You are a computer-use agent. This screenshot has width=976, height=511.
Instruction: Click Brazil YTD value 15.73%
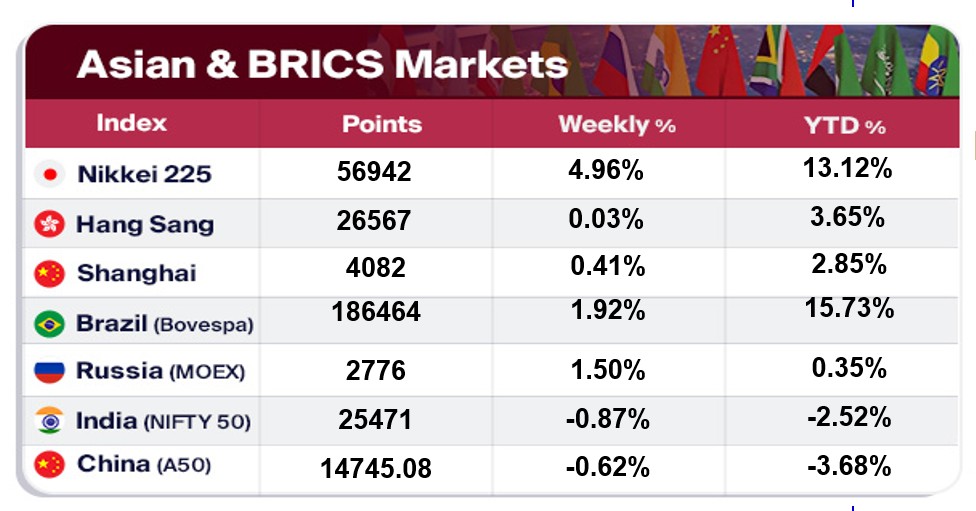(x=848, y=309)
